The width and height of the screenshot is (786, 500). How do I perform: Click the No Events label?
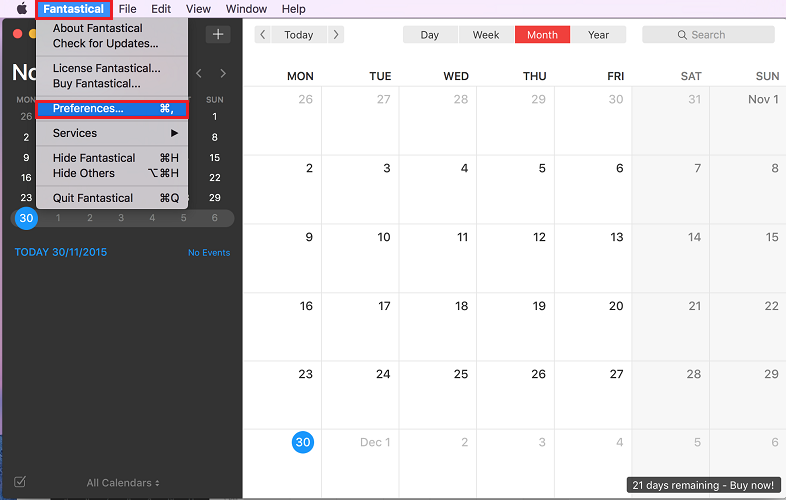(209, 253)
